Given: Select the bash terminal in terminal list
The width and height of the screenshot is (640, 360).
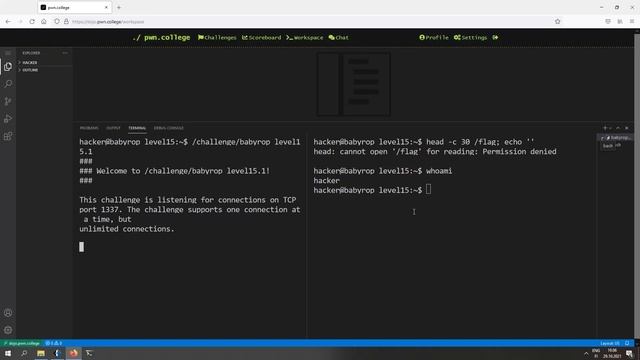Looking at the screenshot, I should (x=611, y=146).
